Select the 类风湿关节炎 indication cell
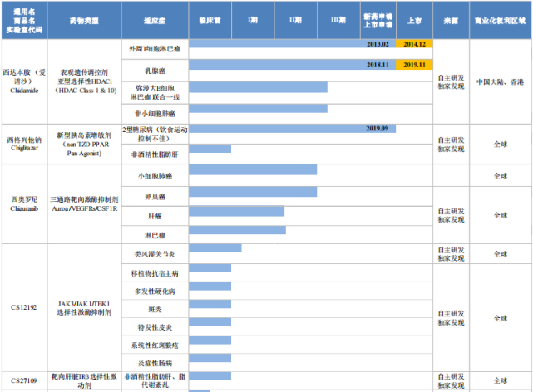Screen dimensions: 533x392 (x=155, y=254)
